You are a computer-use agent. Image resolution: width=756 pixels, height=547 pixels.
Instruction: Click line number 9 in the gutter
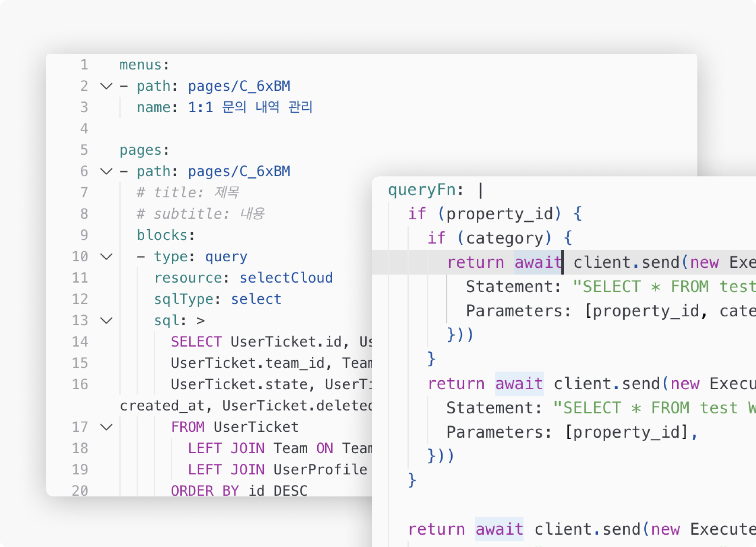(84, 235)
